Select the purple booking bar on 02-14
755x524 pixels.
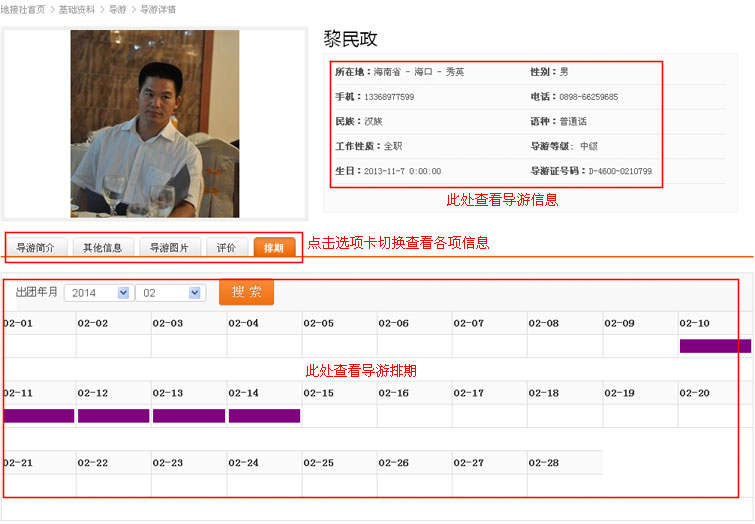(x=264, y=416)
